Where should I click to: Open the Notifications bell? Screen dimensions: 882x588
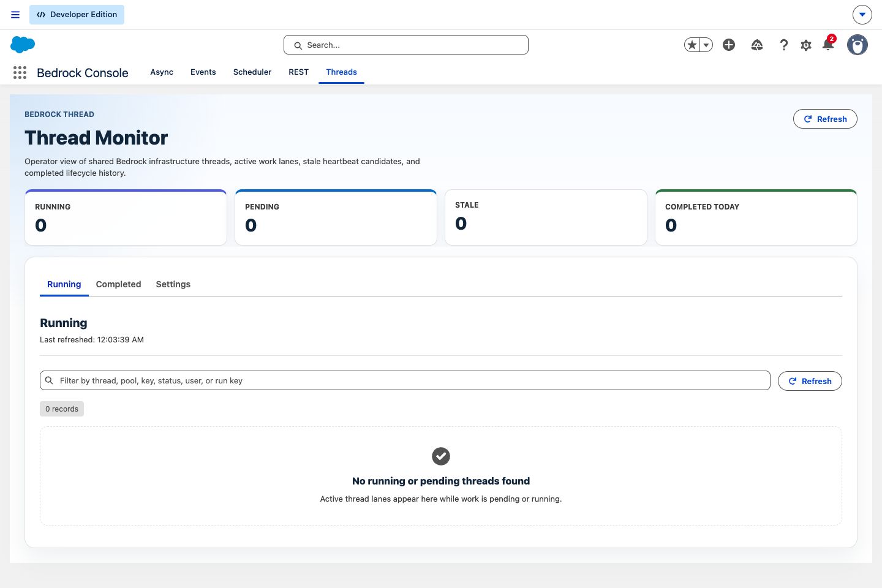(x=828, y=44)
